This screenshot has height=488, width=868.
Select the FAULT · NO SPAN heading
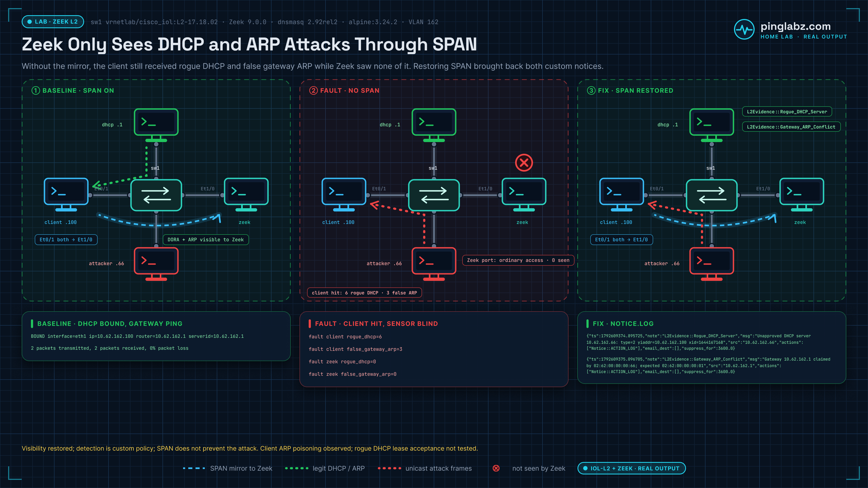tap(344, 90)
